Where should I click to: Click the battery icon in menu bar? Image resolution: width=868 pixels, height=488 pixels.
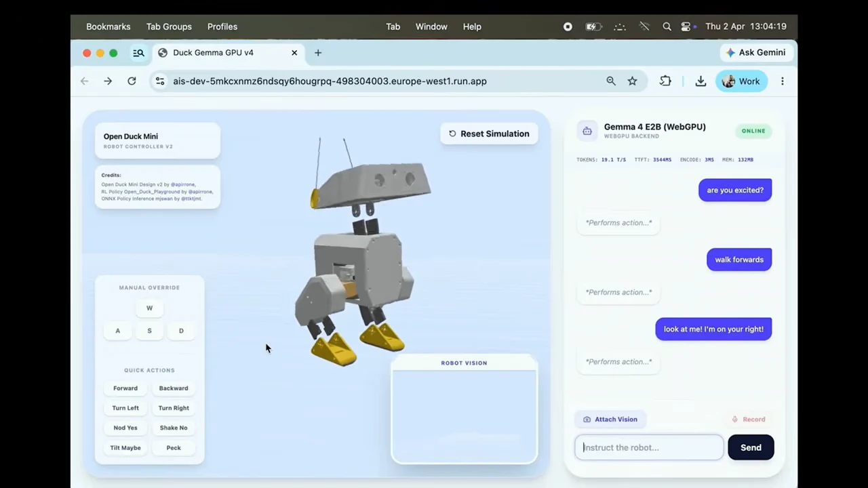tap(593, 26)
